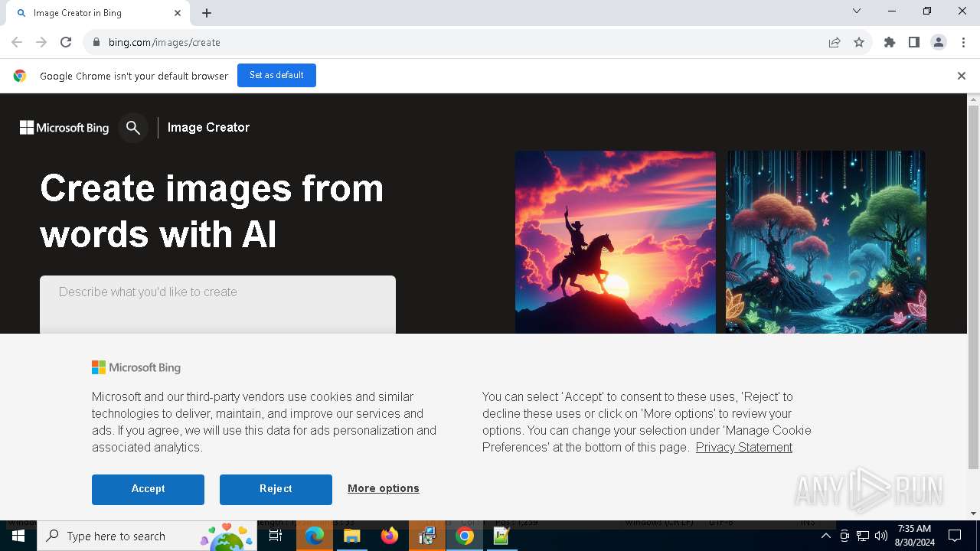Screen dimensions: 980x551
Task: Toggle the Chrome side panel icon
Action: (914, 42)
